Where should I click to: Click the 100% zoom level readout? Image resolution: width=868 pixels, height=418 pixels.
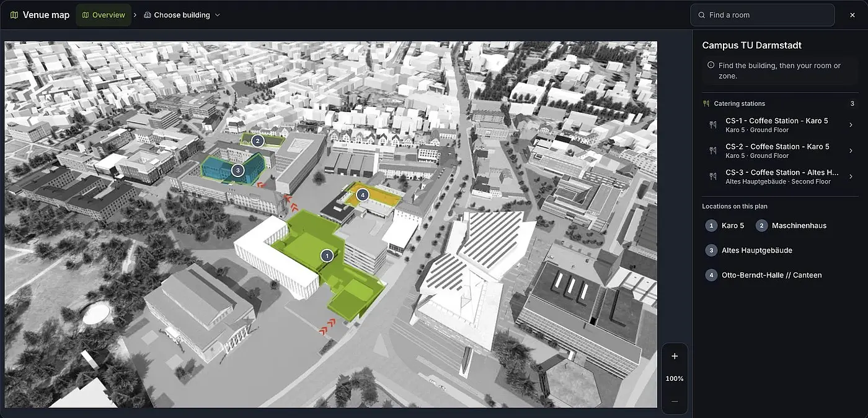pyautogui.click(x=675, y=378)
